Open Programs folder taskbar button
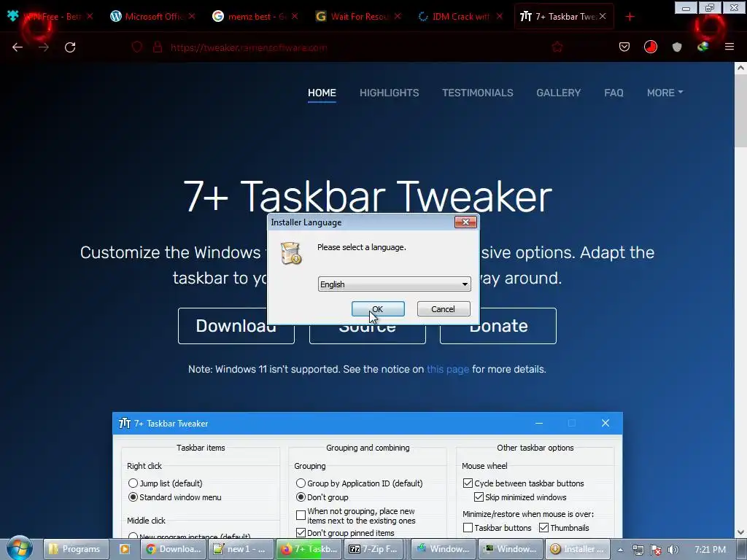This screenshot has width=747, height=560. tap(75, 549)
